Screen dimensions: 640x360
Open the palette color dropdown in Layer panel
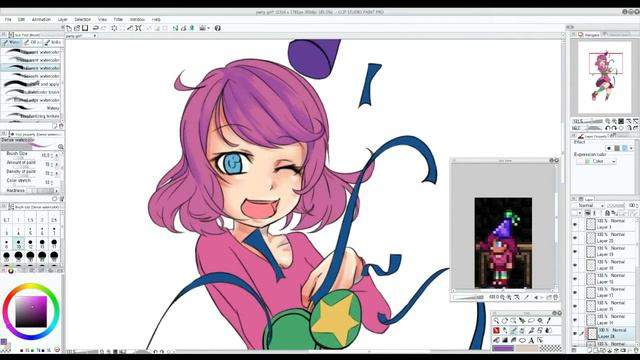(x=579, y=213)
